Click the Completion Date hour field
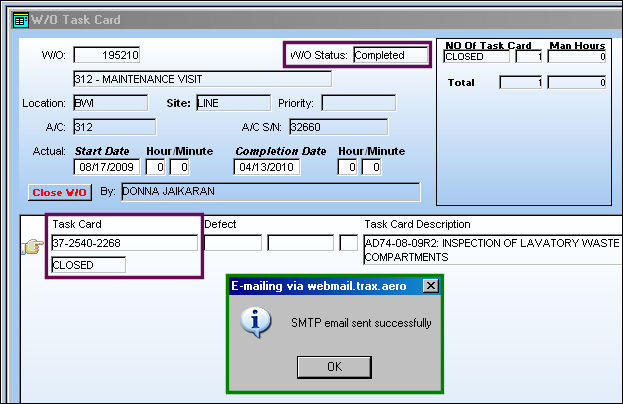Image resolution: width=623 pixels, height=404 pixels. point(347,167)
